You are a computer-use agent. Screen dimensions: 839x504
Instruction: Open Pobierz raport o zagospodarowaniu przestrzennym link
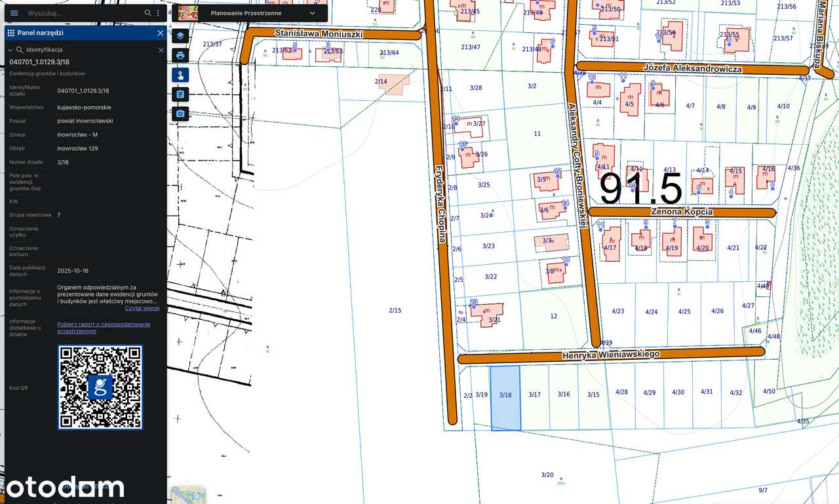[104, 328]
